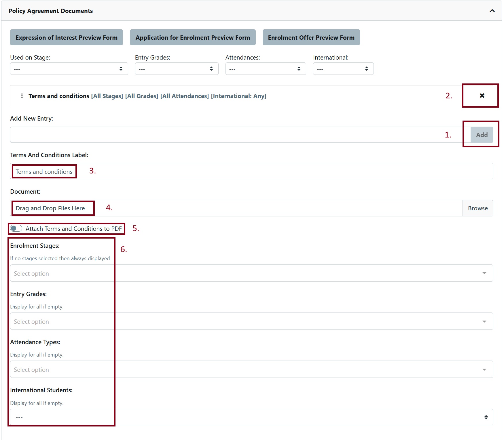The height and width of the screenshot is (440, 504).
Task: Click the caret on the Used on Stage filter
Action: 122,68
